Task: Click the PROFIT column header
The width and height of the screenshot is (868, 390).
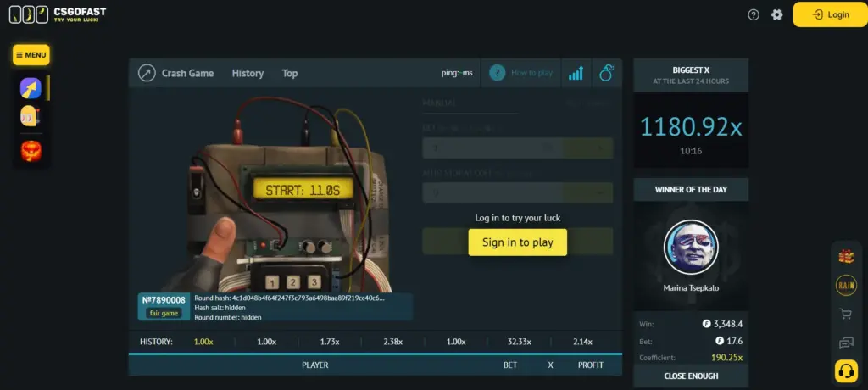Action: (x=591, y=365)
